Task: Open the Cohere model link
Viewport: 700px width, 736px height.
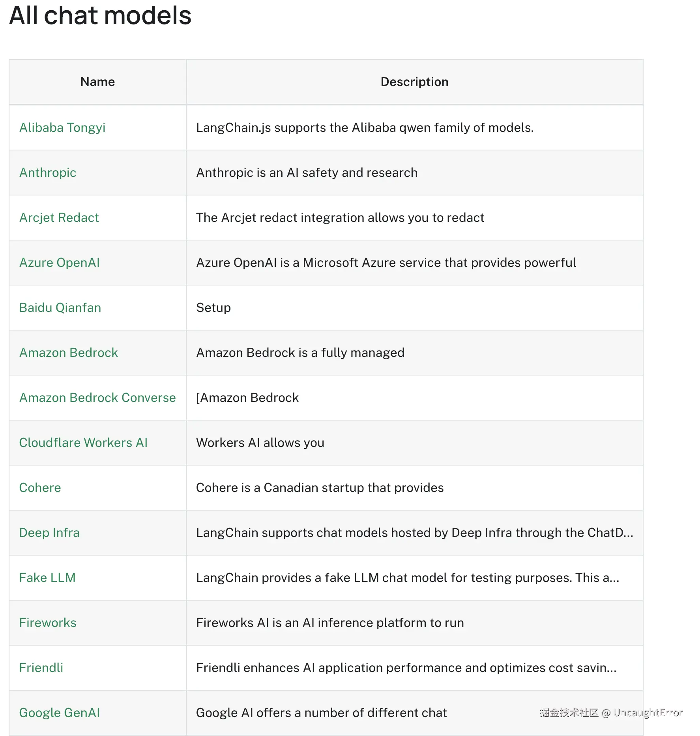Action: 40,488
